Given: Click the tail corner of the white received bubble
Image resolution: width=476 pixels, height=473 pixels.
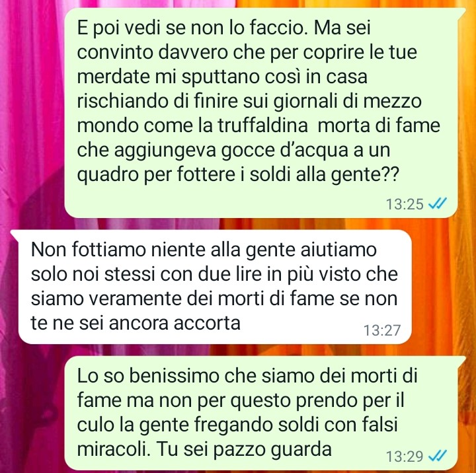Looking at the screenshot, I should [x=15, y=233].
